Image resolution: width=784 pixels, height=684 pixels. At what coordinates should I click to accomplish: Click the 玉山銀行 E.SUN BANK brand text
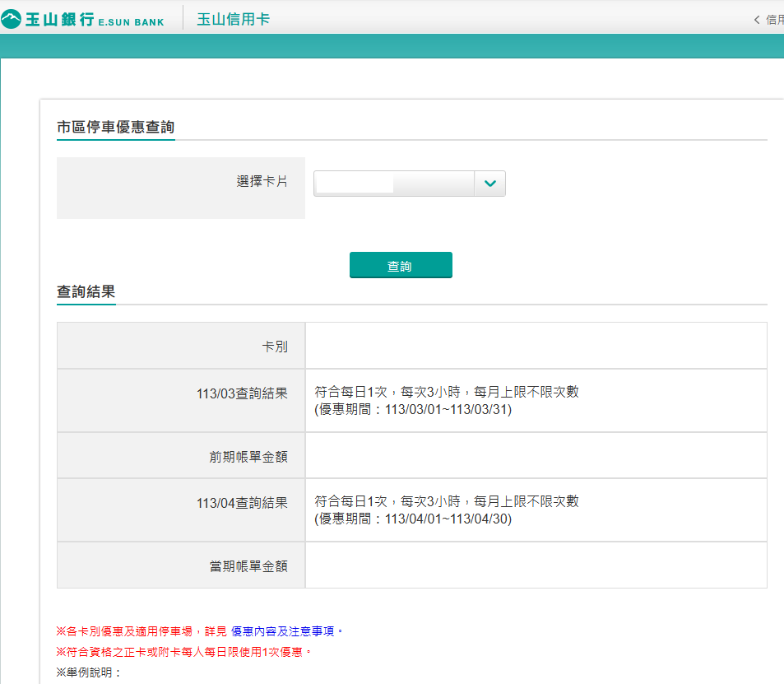click(x=94, y=20)
